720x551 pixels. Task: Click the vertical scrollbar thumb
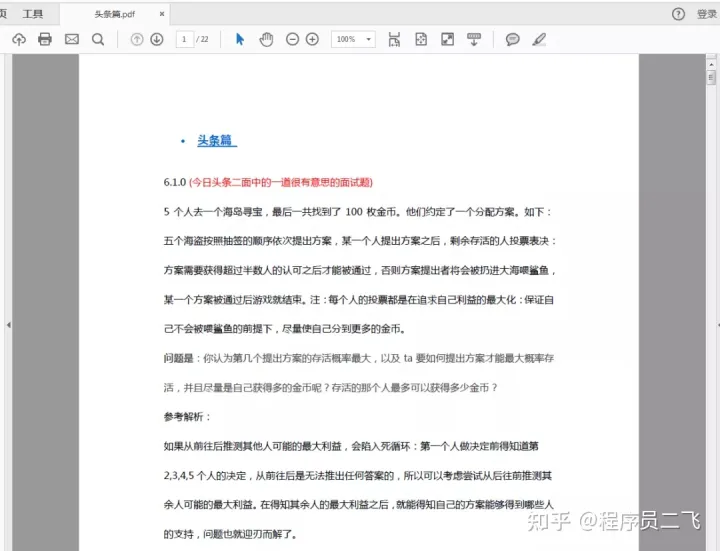pyautogui.click(x=711, y=78)
